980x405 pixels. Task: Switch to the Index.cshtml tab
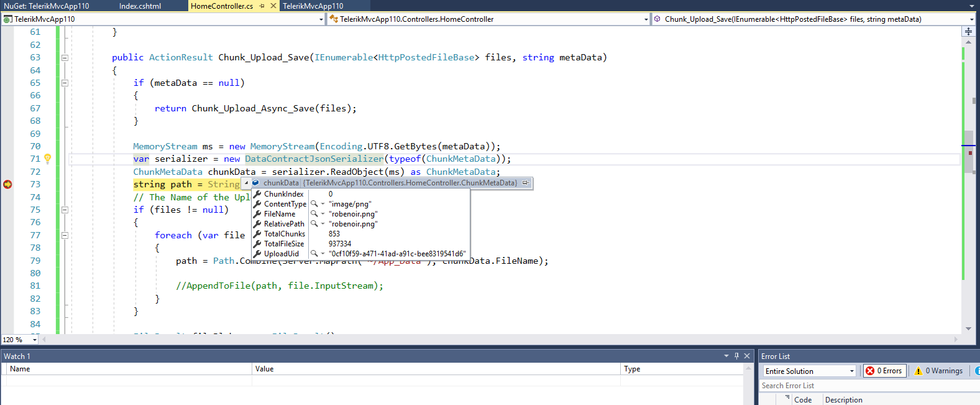point(140,6)
